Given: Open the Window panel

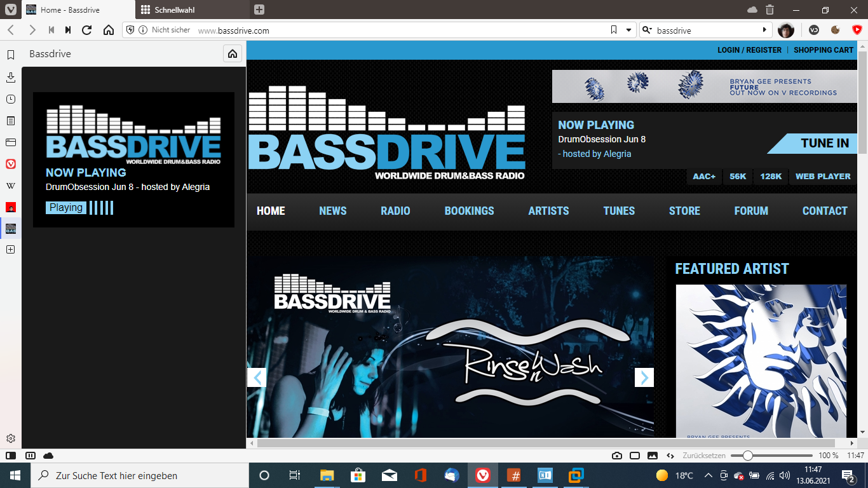Looking at the screenshot, I should pos(11,142).
